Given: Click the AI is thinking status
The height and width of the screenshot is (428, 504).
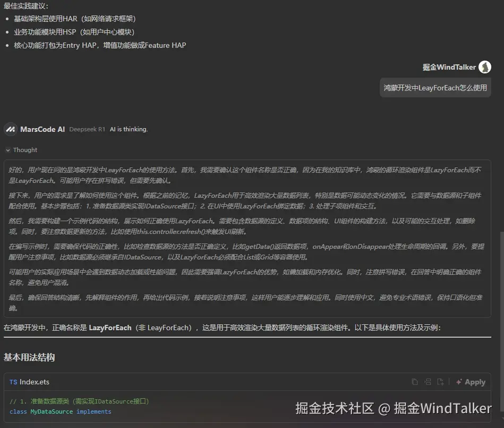Looking at the screenshot, I should point(129,129).
